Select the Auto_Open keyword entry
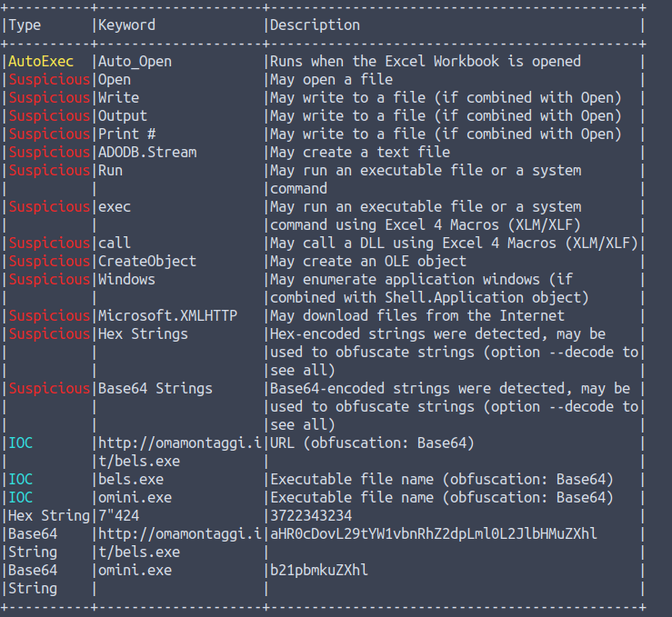672x617 pixels. click(135, 62)
